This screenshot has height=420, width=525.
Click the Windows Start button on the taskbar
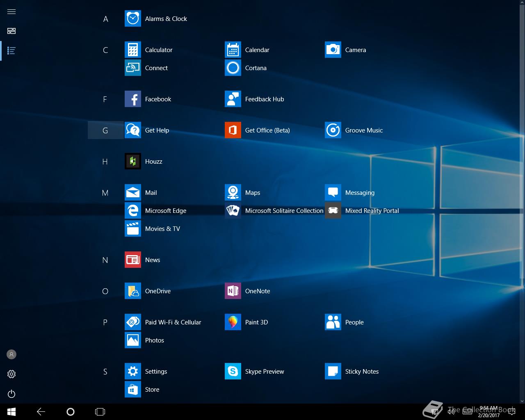coord(11,412)
